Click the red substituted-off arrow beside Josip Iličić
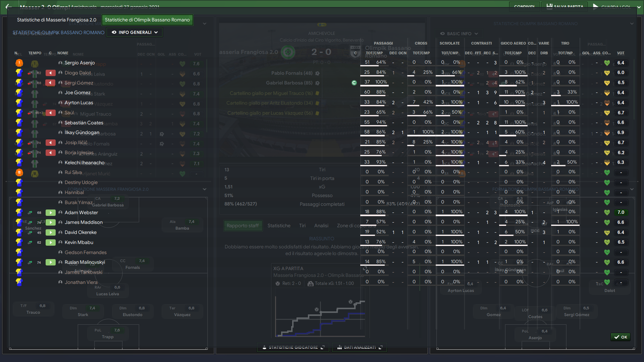This screenshot has width=644, height=362. coord(50,143)
